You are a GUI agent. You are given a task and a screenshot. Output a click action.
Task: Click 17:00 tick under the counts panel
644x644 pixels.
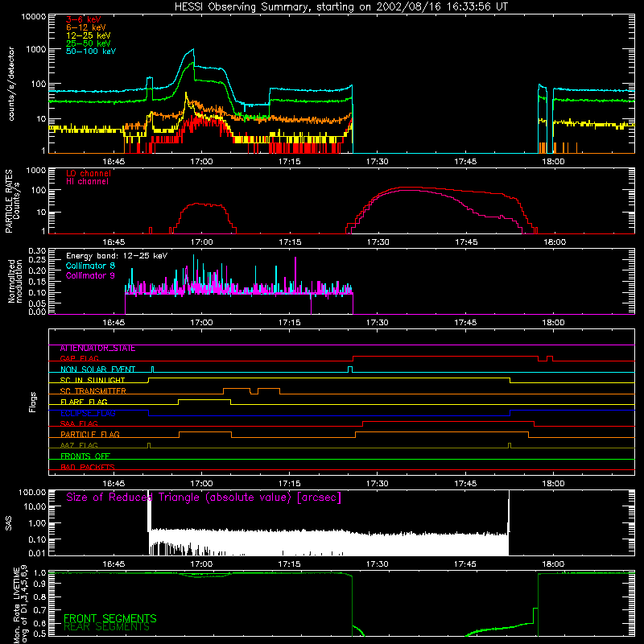coord(202,162)
